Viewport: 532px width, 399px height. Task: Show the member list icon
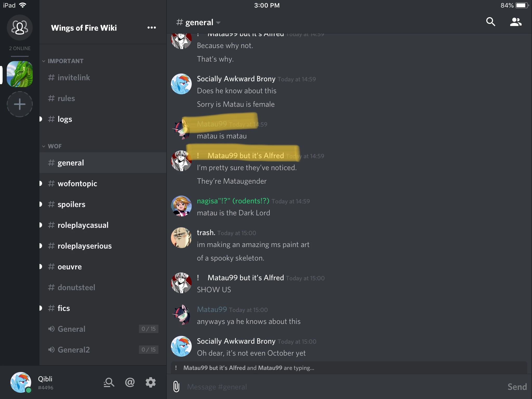coord(516,22)
